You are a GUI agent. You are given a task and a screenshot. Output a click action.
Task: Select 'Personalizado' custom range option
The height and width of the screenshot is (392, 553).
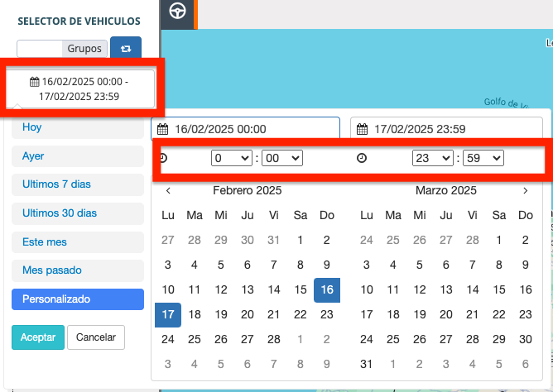(78, 299)
